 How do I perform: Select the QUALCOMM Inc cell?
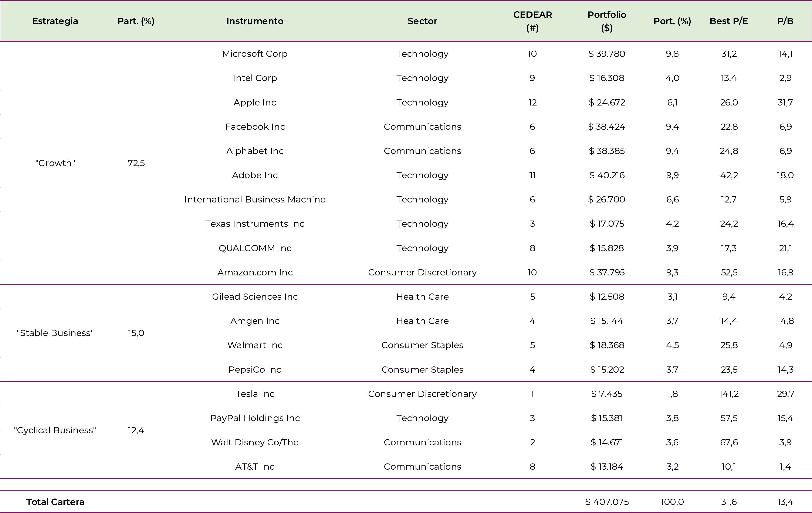pos(255,248)
